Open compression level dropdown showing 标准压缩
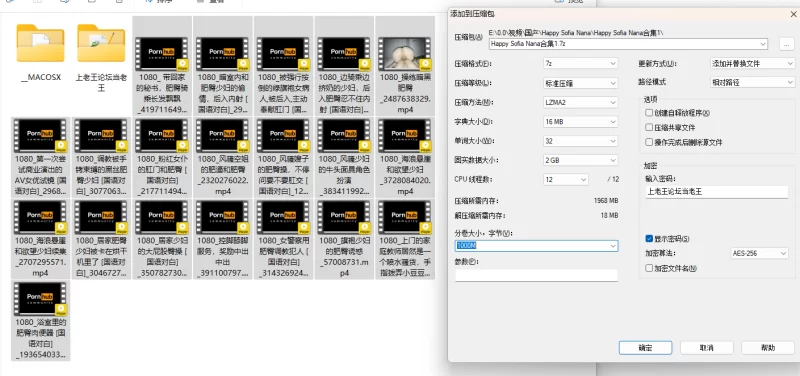 click(581, 83)
